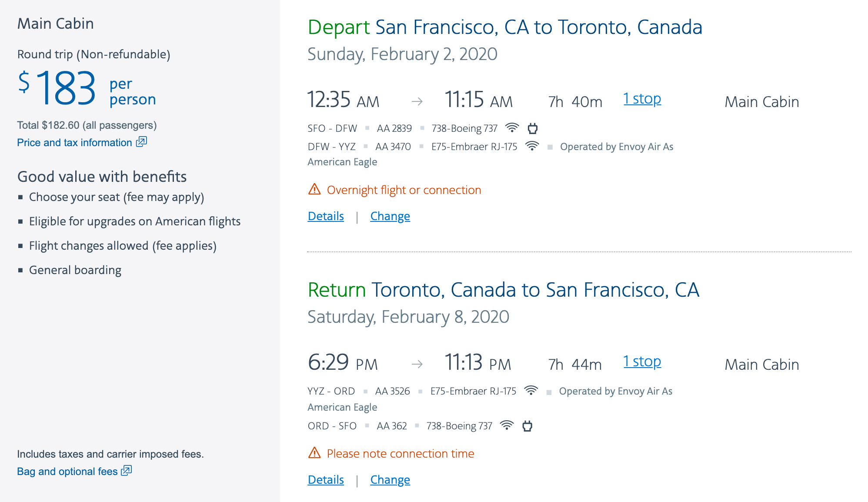
Task: Click the $183 per person price
Action: tap(67, 89)
